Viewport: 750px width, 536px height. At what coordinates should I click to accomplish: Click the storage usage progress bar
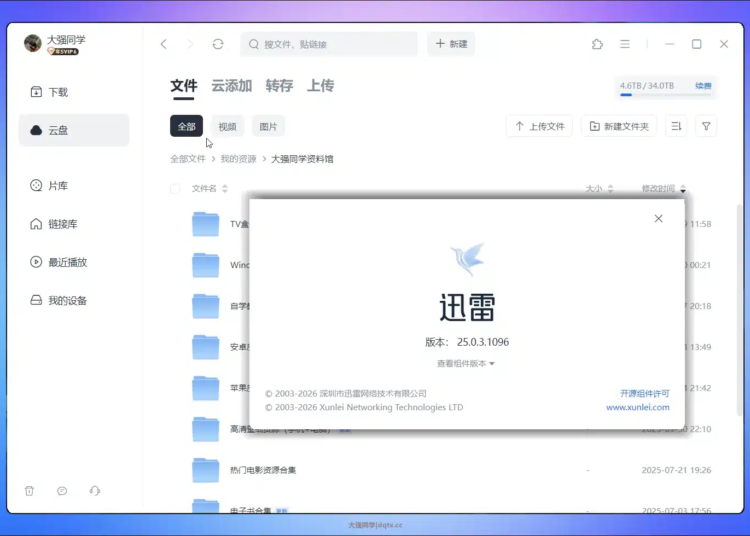(x=665, y=95)
